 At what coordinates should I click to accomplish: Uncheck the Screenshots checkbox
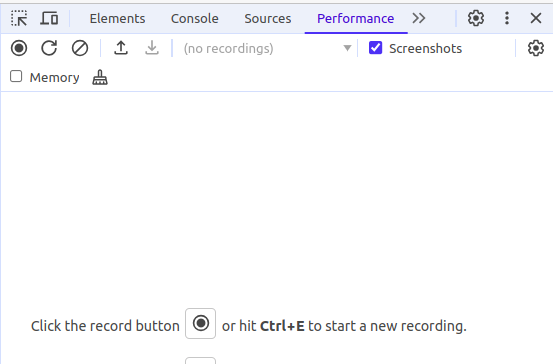[375, 48]
